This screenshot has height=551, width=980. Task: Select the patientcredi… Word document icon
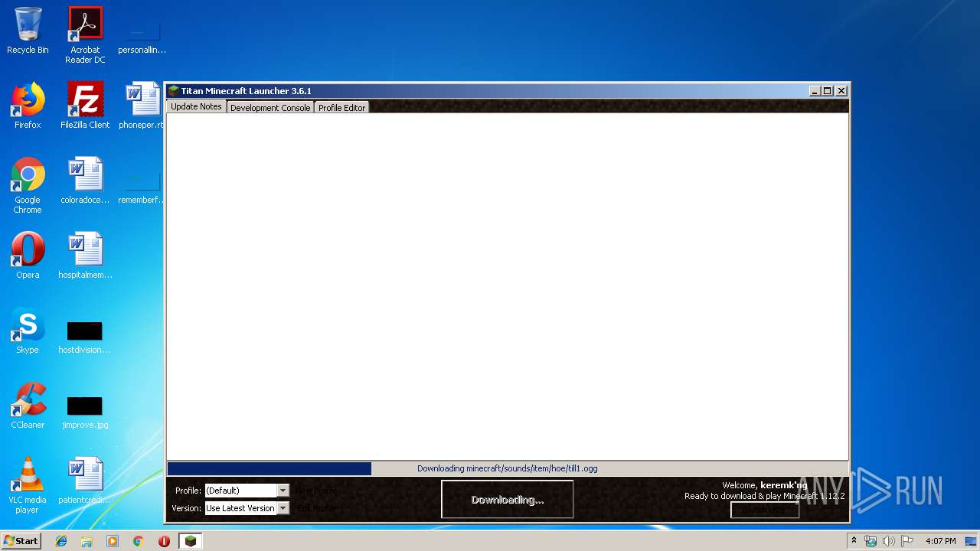point(85,481)
